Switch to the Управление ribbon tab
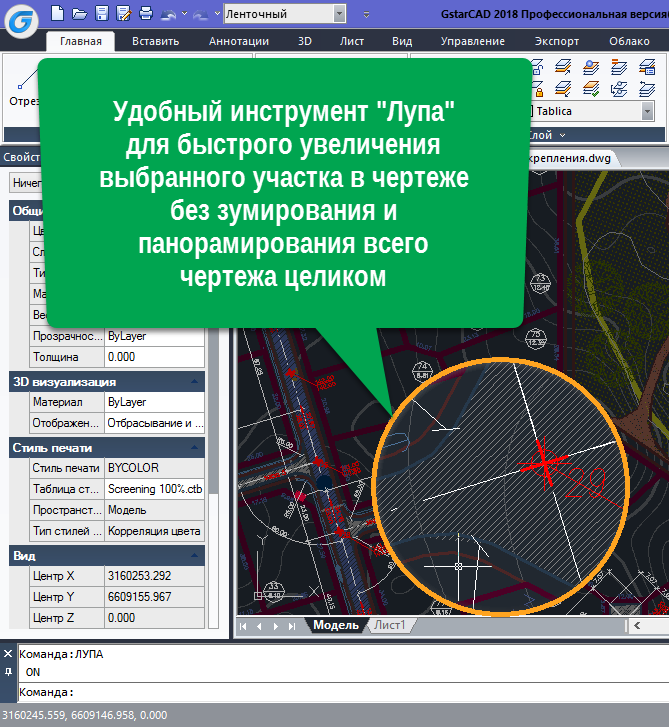The image size is (669, 727). [472, 41]
